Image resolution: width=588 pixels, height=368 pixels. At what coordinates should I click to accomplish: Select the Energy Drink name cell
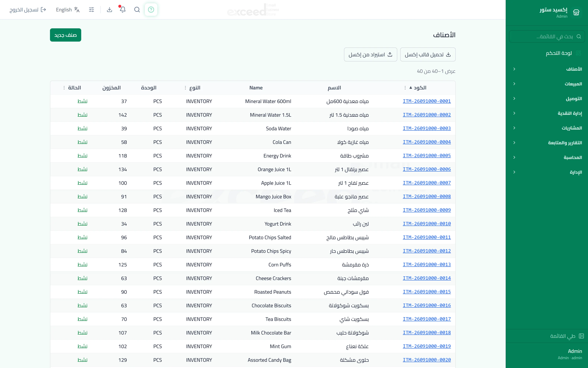pyautogui.click(x=277, y=156)
